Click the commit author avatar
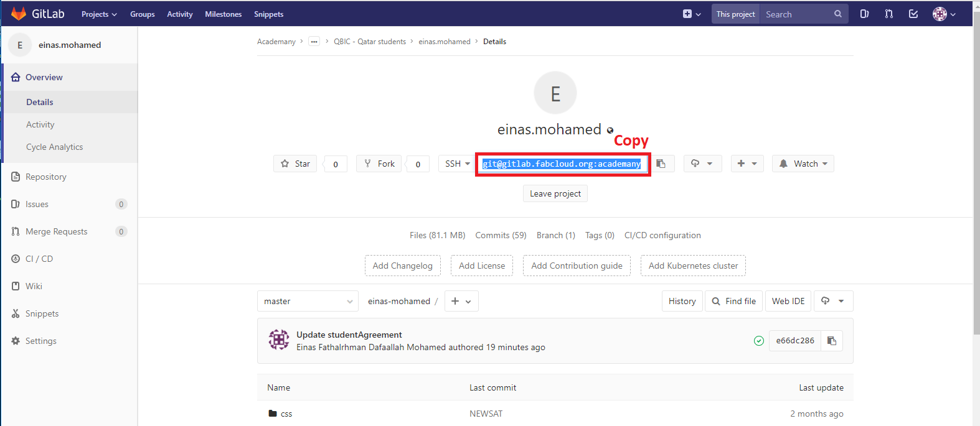Image resolution: width=980 pixels, height=426 pixels. tap(279, 340)
